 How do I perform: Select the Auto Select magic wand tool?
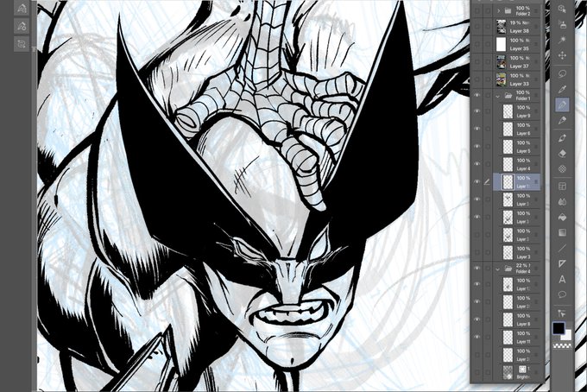click(x=562, y=40)
